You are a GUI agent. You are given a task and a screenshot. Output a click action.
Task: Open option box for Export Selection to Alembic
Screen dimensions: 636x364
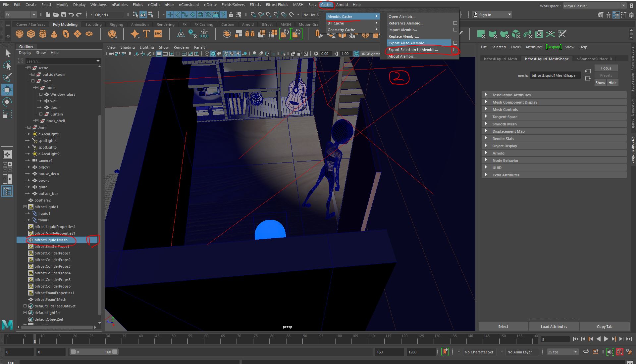[455, 50]
